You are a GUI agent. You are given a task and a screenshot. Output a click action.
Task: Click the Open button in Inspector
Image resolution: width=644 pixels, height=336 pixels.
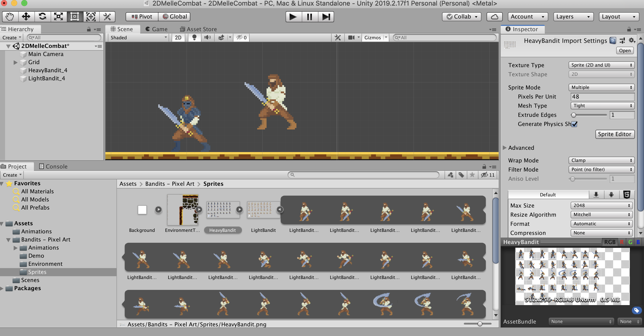tap(625, 50)
